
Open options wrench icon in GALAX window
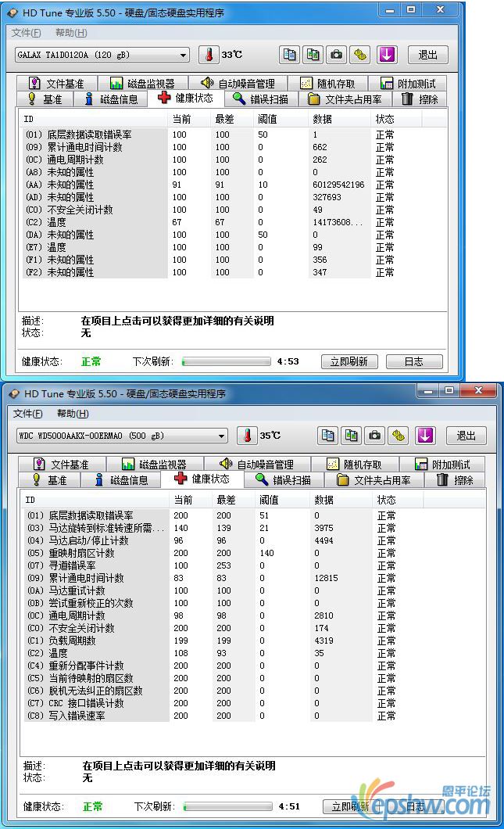click(359, 55)
